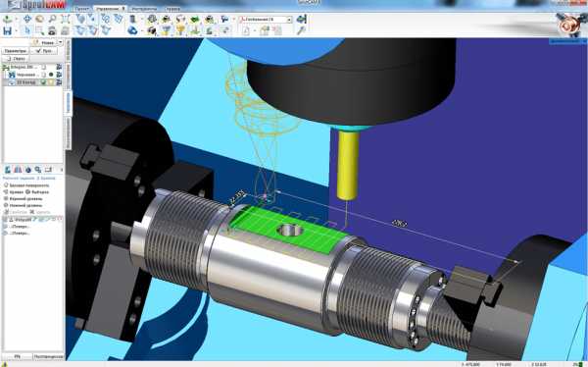Select the zoom magnifier tool in toolbar

click(52, 19)
